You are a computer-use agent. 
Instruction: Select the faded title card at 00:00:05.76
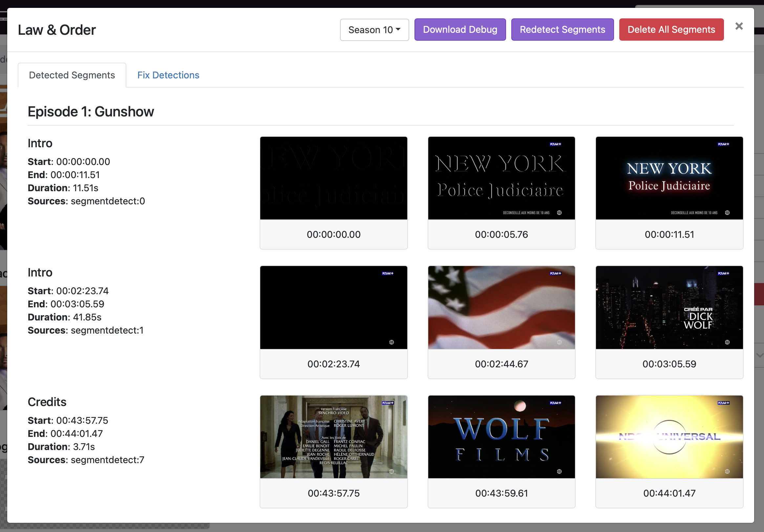click(501, 178)
